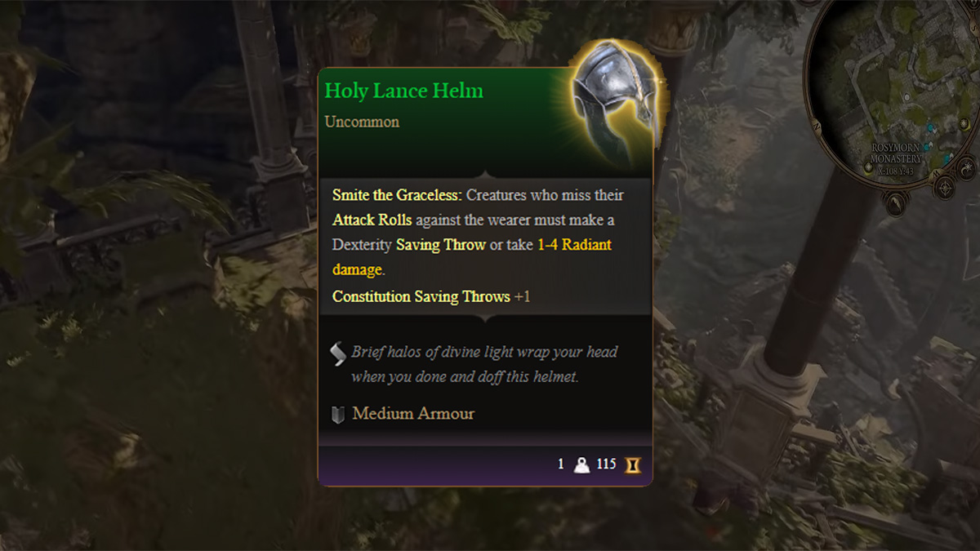Select the yellow waypoint marker on the right of the minimap

pyautogui.click(x=964, y=123)
